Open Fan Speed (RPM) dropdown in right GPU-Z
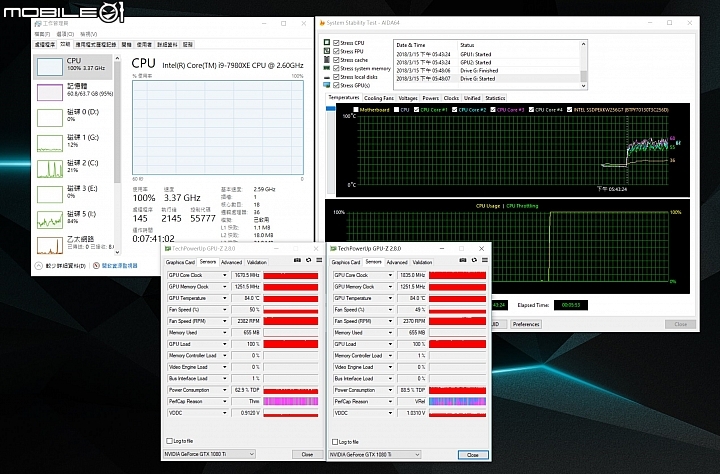 (x=390, y=321)
